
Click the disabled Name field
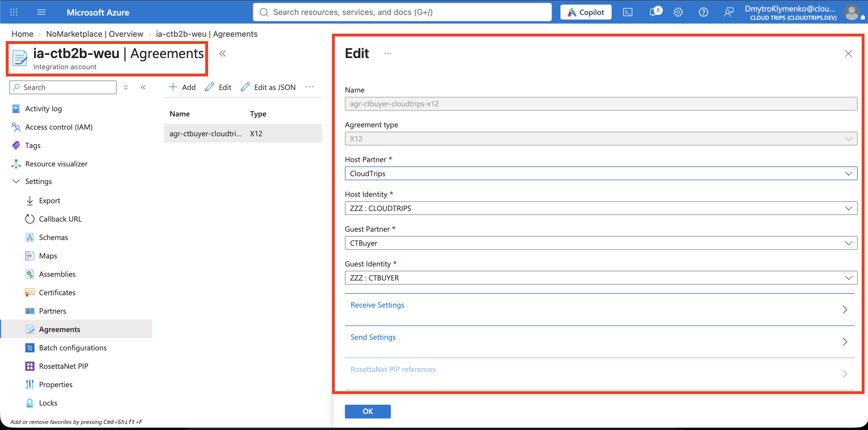pyautogui.click(x=601, y=104)
